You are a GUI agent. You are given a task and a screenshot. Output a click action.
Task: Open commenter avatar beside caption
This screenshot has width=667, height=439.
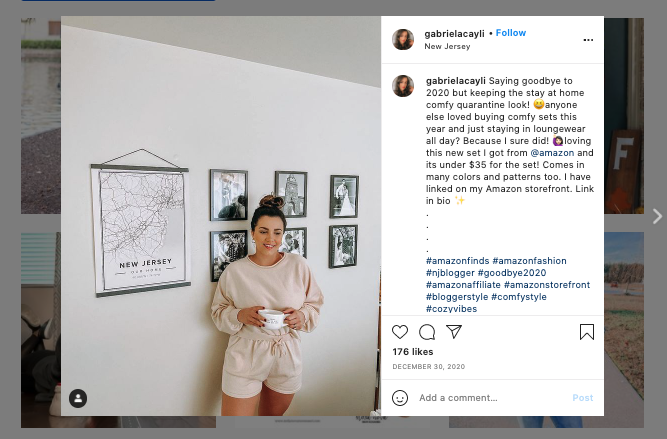click(x=403, y=86)
